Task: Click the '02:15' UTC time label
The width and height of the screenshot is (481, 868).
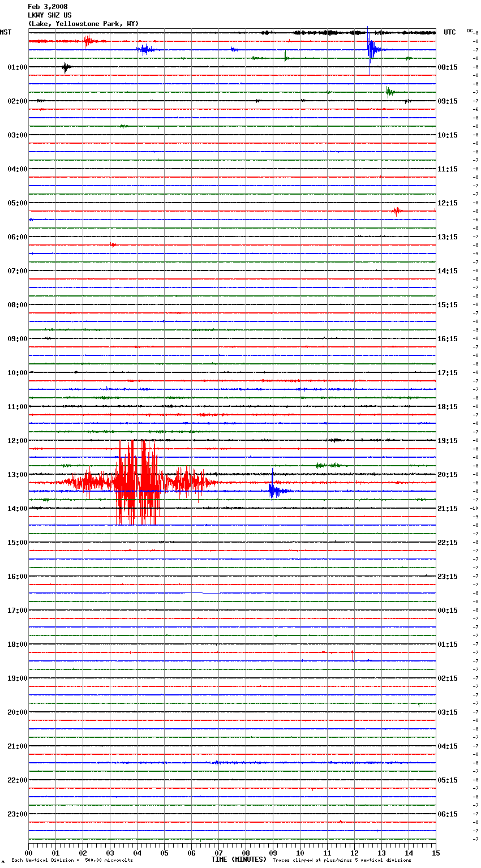Action: (448, 678)
